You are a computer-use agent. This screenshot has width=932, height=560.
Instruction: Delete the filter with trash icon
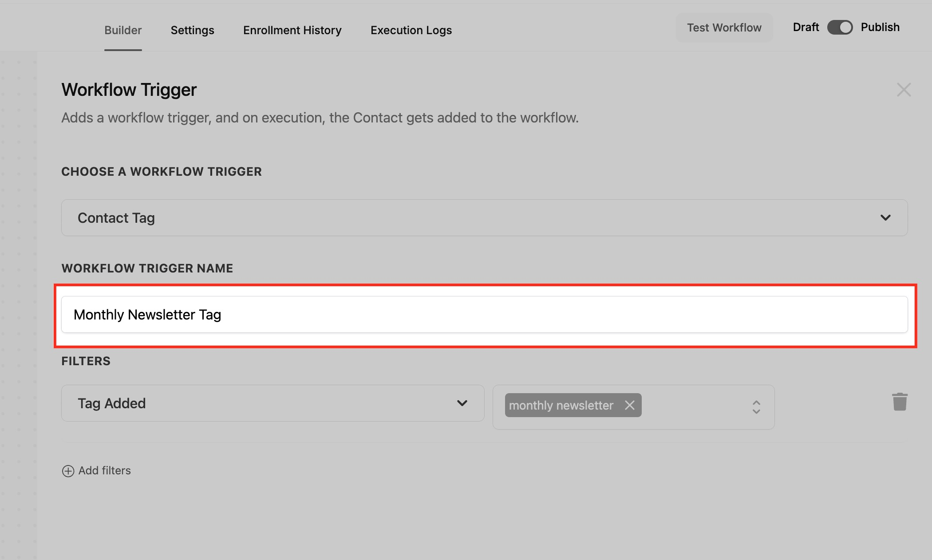tap(900, 402)
